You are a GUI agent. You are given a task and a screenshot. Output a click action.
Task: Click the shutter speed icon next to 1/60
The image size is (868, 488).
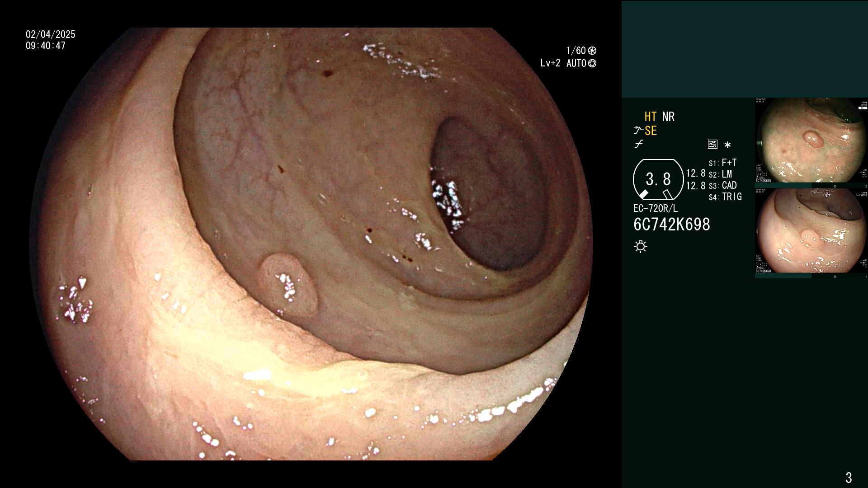[x=592, y=51]
